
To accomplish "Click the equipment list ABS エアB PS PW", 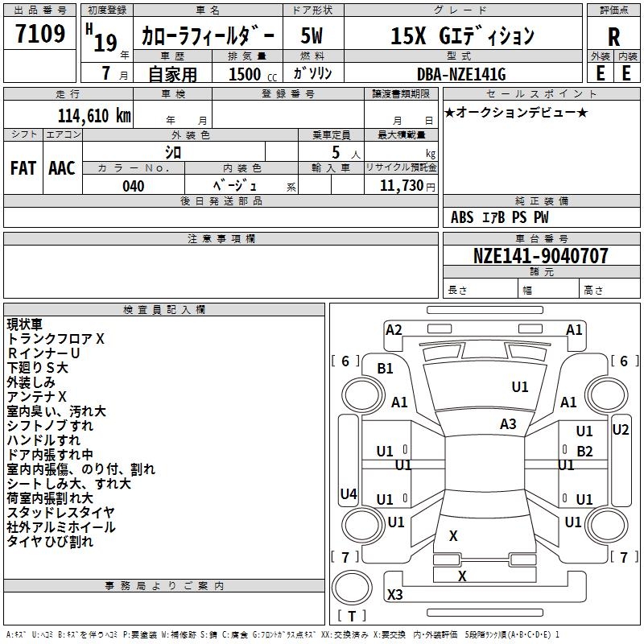I will 499,217.
